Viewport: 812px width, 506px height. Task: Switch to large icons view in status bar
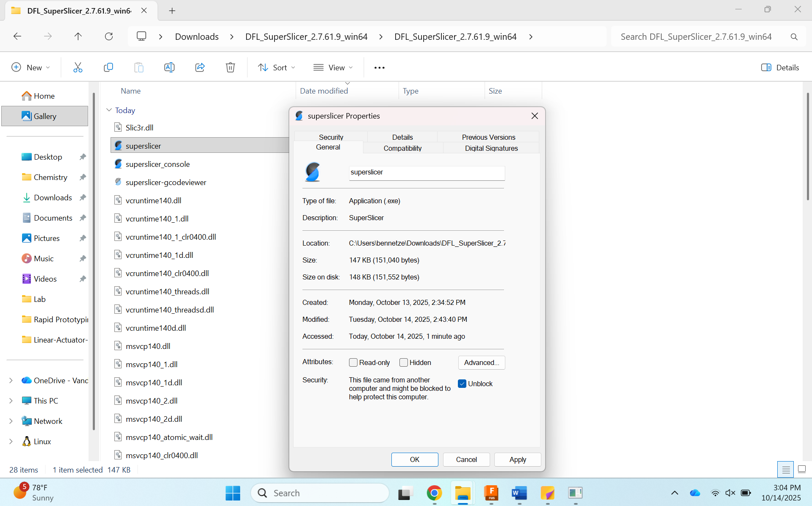tap(801, 469)
